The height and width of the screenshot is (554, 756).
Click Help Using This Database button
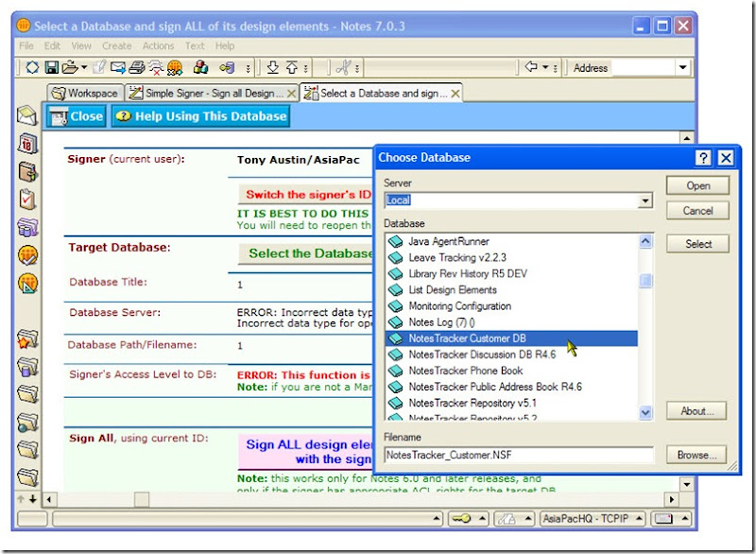[x=200, y=116]
